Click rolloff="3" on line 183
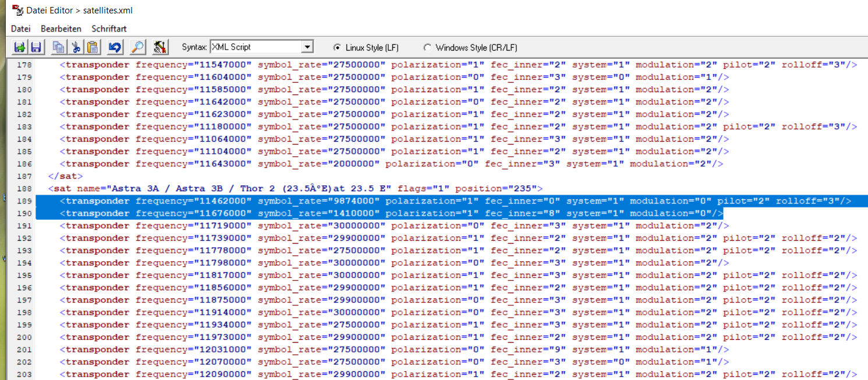This screenshot has width=868, height=380. point(814,126)
